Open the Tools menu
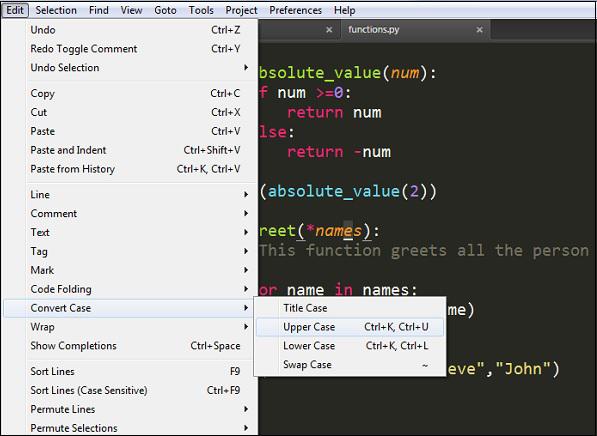 coord(201,10)
